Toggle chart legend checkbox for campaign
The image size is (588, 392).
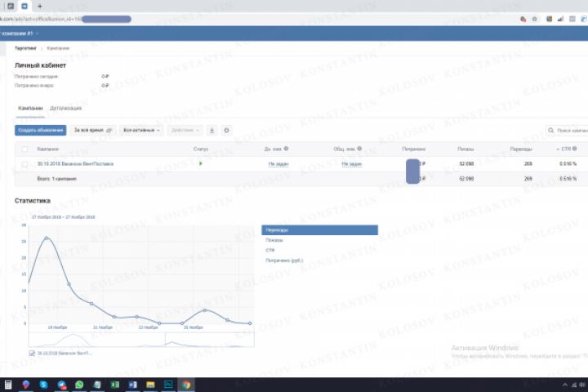[32, 354]
